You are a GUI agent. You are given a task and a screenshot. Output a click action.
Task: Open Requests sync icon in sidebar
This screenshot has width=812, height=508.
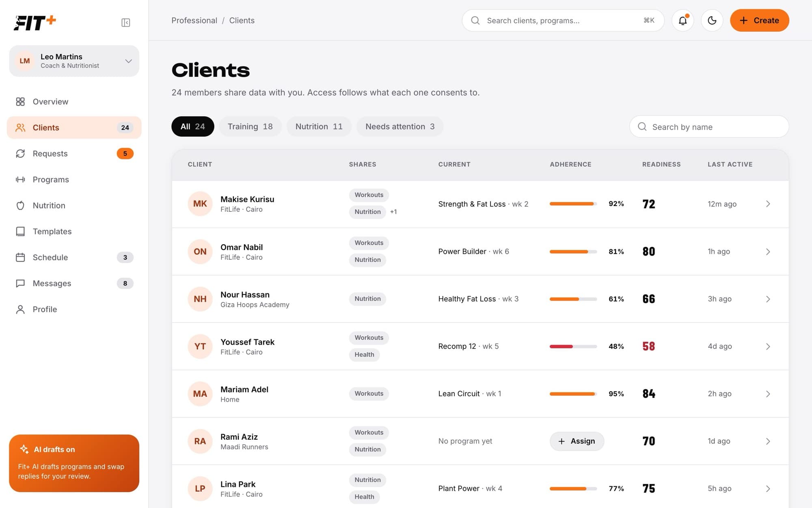click(20, 154)
